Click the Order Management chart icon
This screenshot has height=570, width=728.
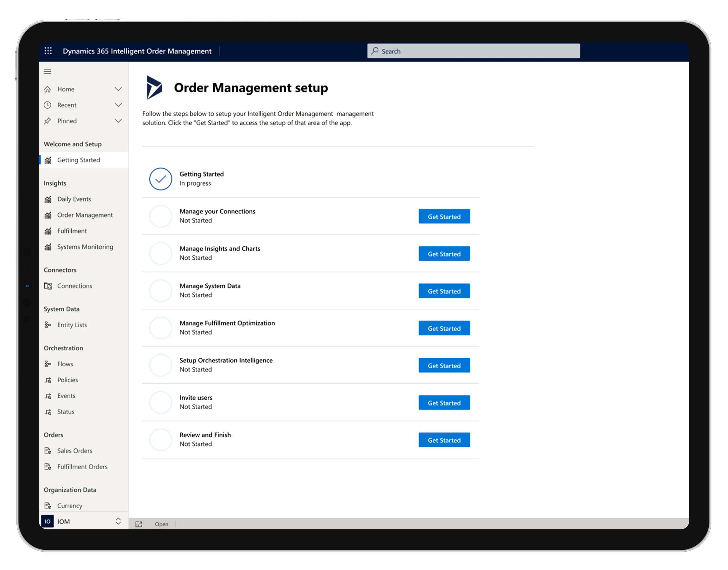tap(48, 215)
